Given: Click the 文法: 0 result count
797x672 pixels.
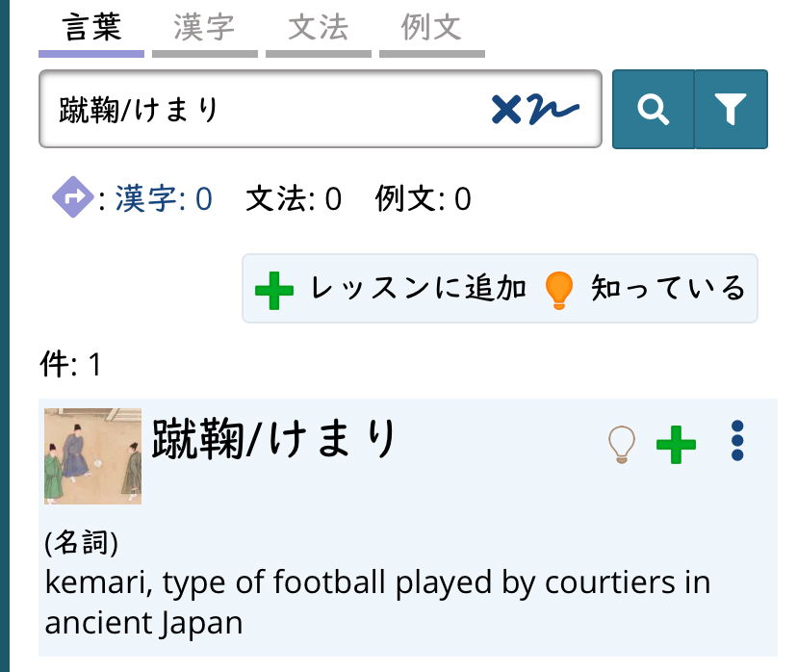Looking at the screenshot, I should pos(294,199).
